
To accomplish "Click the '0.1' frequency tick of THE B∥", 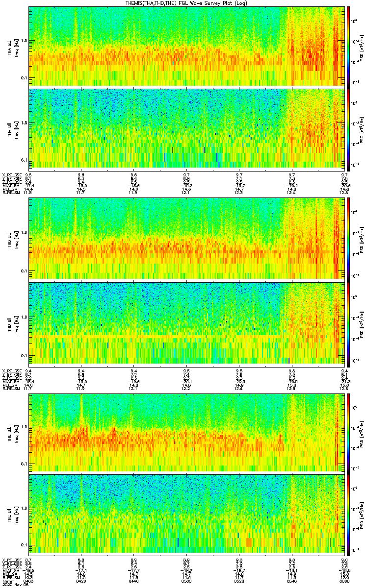I will point(24,545).
